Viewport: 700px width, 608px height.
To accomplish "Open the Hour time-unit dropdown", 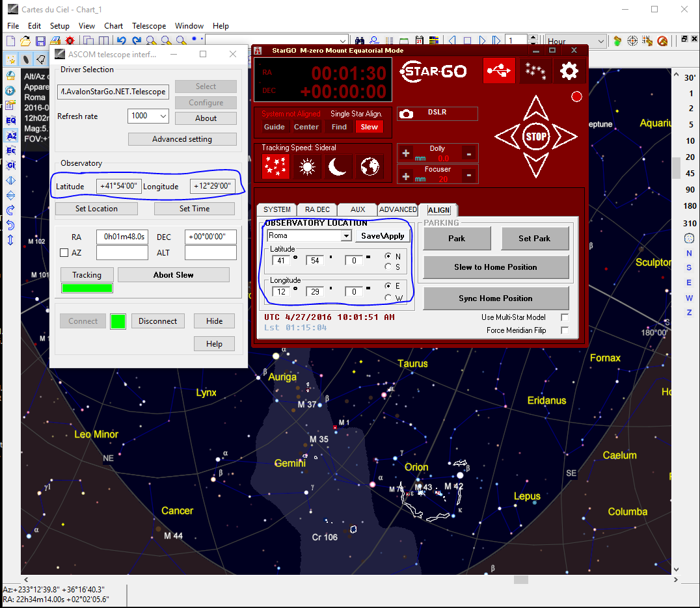I will tap(601, 42).
